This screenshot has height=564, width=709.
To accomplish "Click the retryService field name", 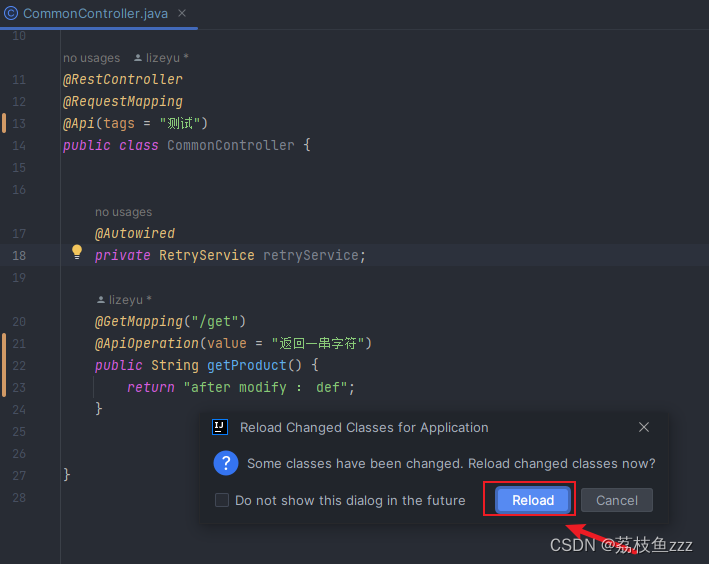I will [311, 255].
